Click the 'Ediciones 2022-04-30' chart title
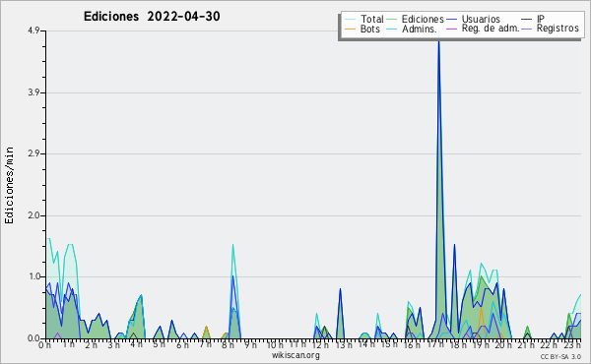The image size is (591, 364). (152, 17)
